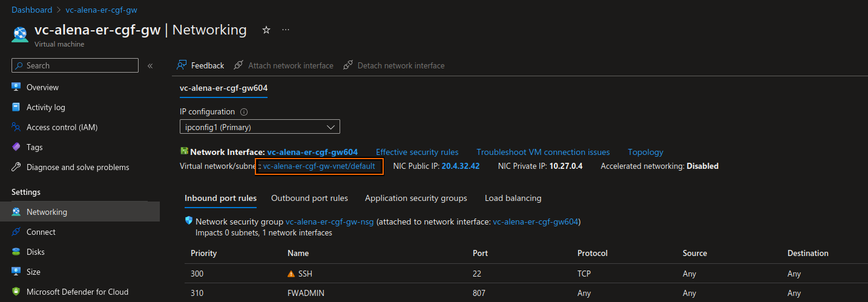
Task: Open the vc-alena-er-cgf-gw-vnet/default subnet link
Action: (319, 166)
